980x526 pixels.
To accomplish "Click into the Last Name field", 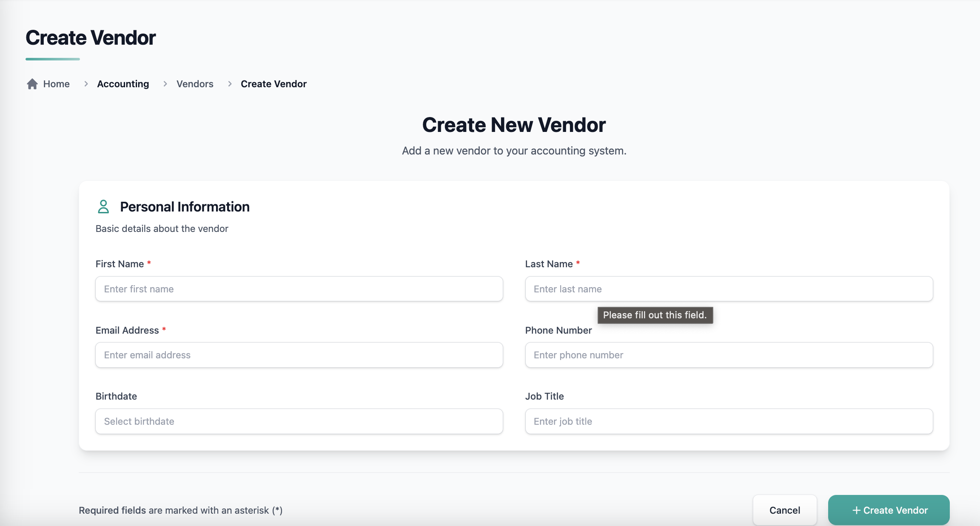I will click(729, 289).
